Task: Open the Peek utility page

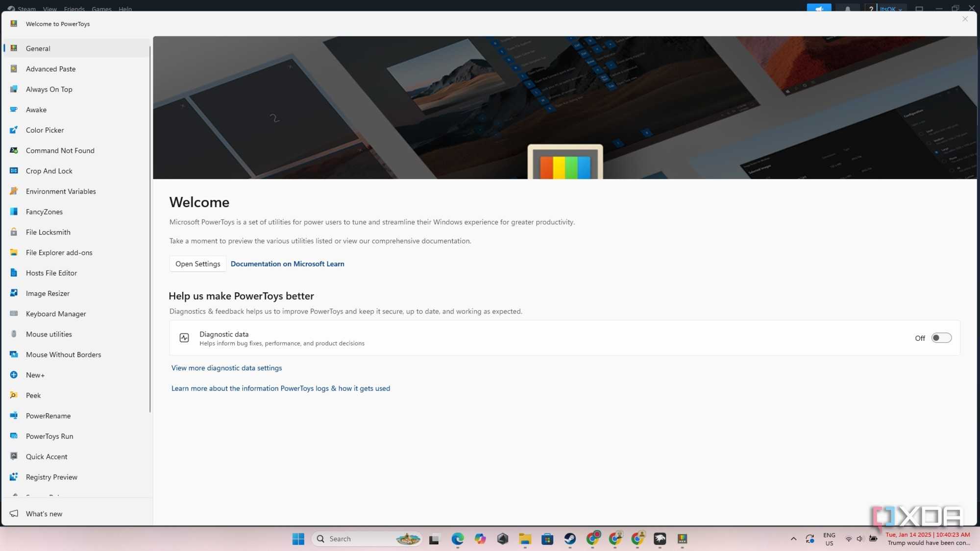Action: pyautogui.click(x=76, y=395)
